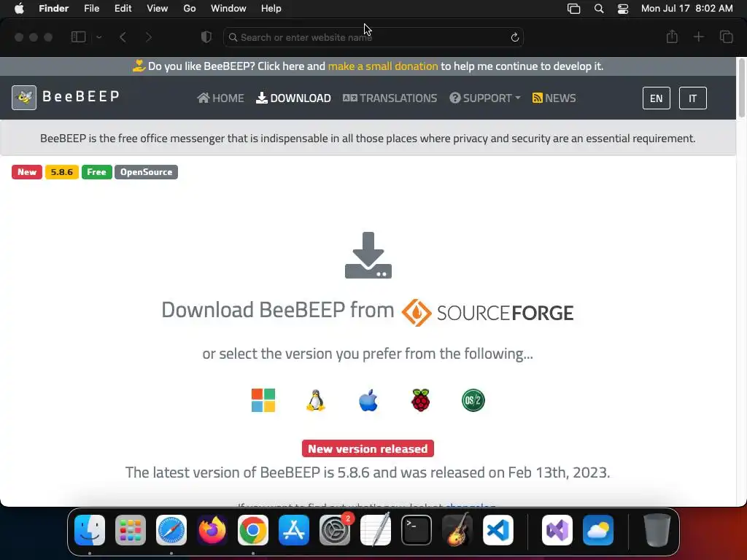Image resolution: width=747 pixels, height=560 pixels.
Task: Open the Go menu
Action: 190,9
